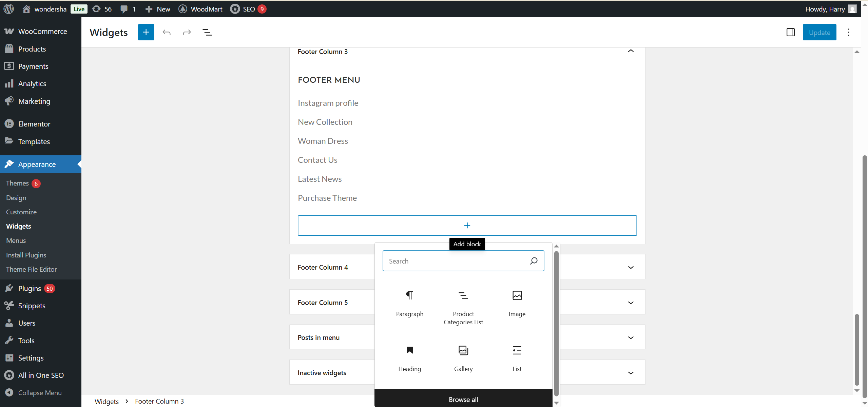
Task: Click the Browse all button
Action: [463, 399]
